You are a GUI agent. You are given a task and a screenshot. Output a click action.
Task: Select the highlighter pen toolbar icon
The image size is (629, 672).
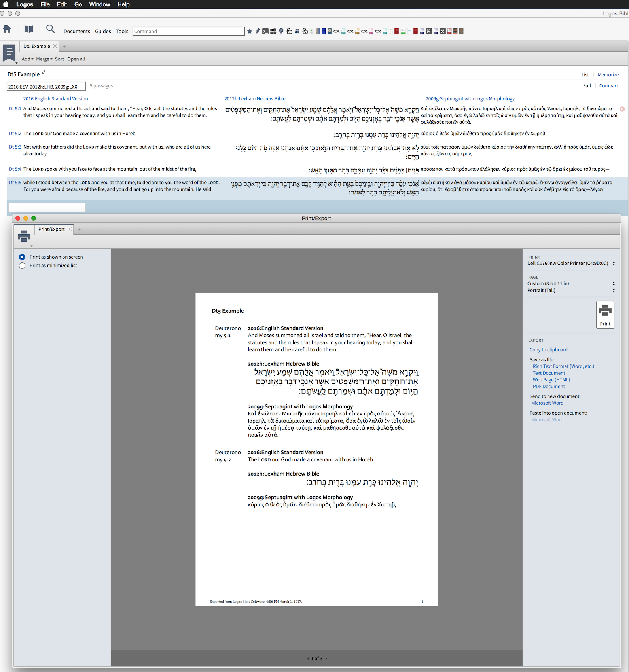[x=258, y=31]
